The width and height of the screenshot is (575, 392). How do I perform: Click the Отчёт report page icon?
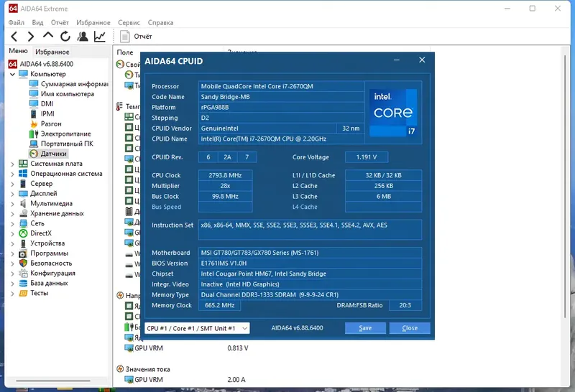(124, 37)
